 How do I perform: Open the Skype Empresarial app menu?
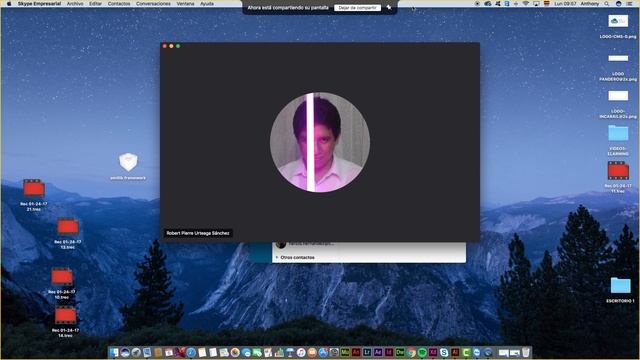click(39, 4)
